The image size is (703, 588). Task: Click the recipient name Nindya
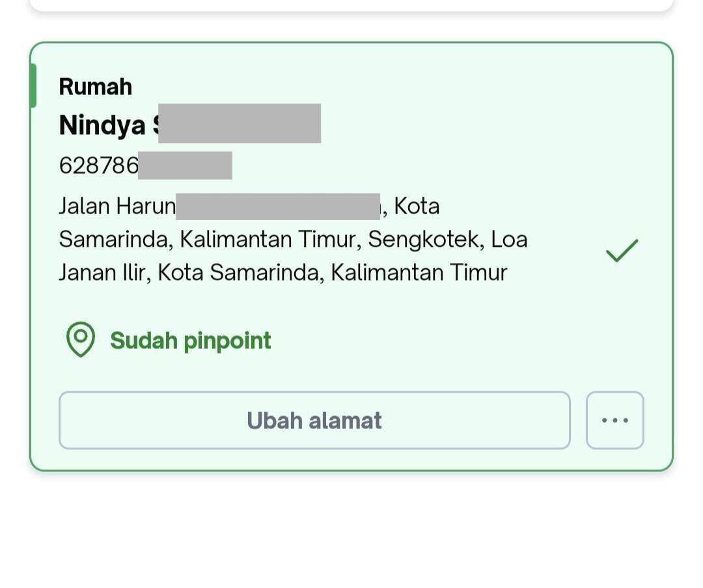[x=102, y=124]
